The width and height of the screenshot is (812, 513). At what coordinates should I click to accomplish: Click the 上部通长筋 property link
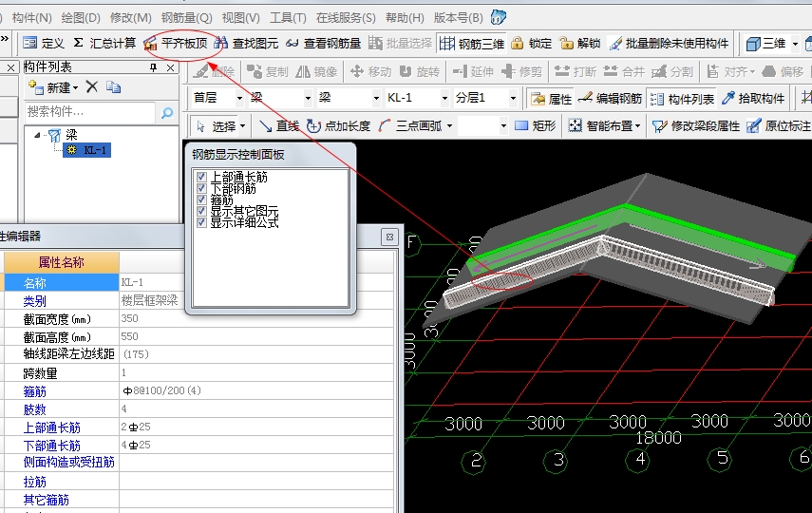tap(52, 428)
